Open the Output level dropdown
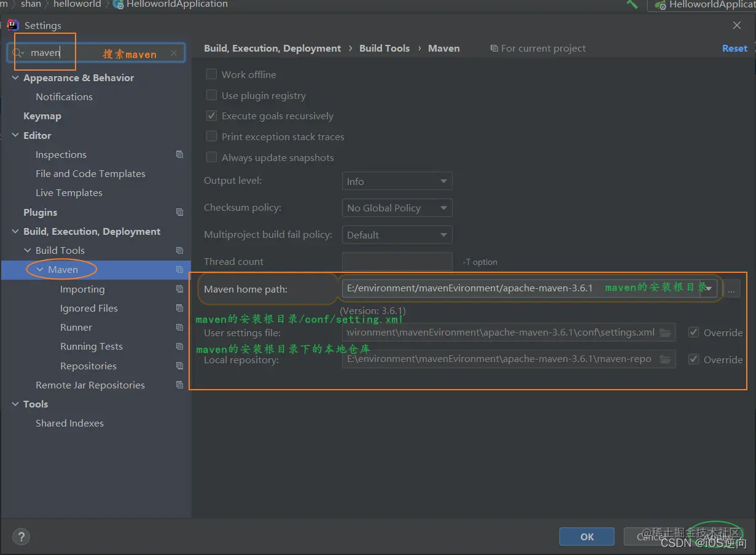 coord(397,181)
